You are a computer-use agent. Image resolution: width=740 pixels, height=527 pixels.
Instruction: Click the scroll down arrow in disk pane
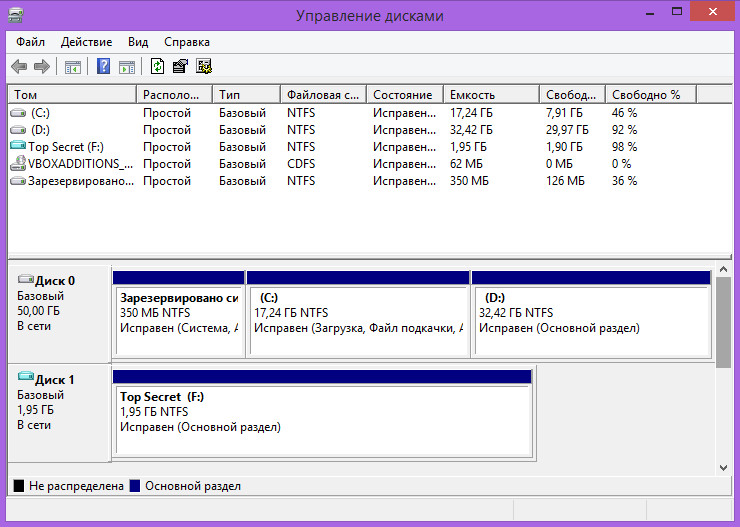click(x=723, y=468)
